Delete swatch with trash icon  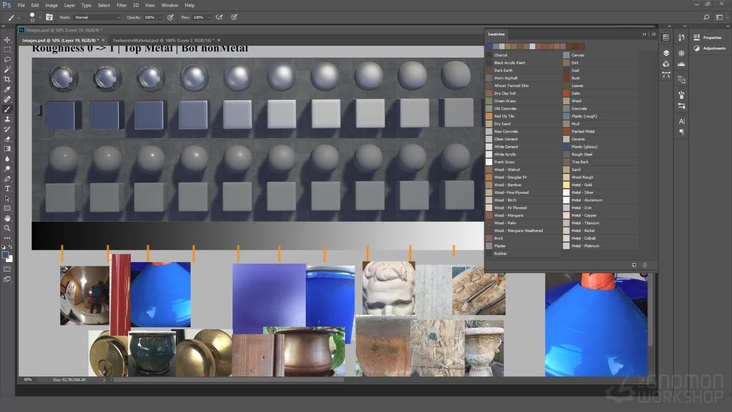pos(645,265)
